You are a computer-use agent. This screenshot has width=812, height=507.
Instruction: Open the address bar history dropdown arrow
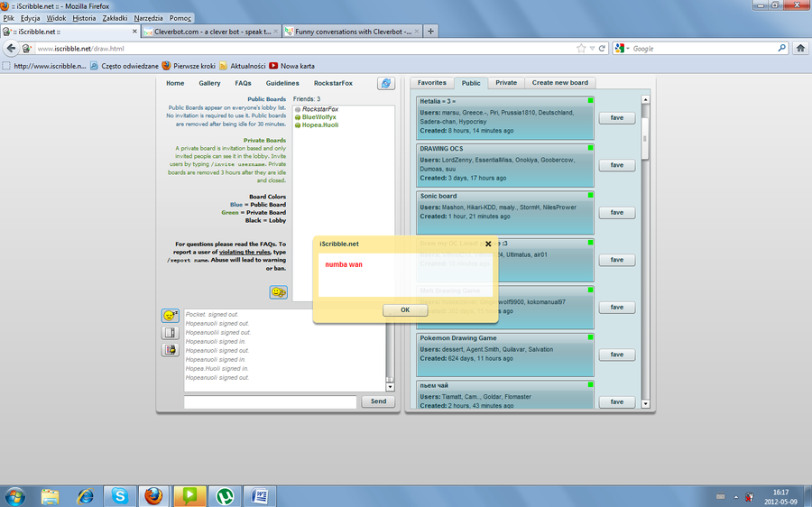point(592,48)
